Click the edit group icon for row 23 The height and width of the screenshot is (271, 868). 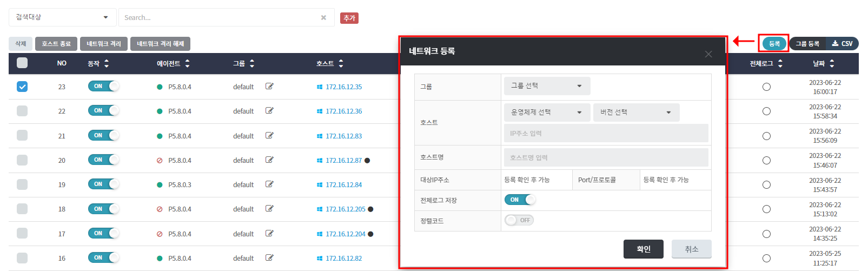pos(269,86)
